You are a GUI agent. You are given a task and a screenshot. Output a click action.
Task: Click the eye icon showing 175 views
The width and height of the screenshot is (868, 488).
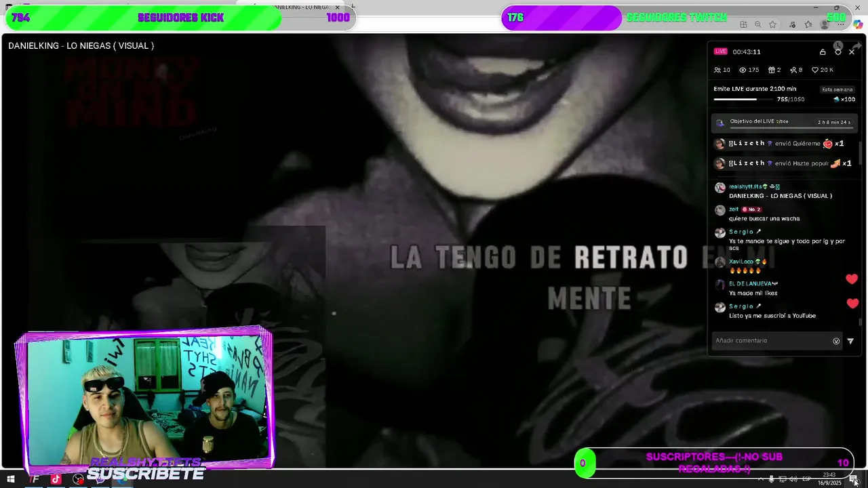point(743,70)
